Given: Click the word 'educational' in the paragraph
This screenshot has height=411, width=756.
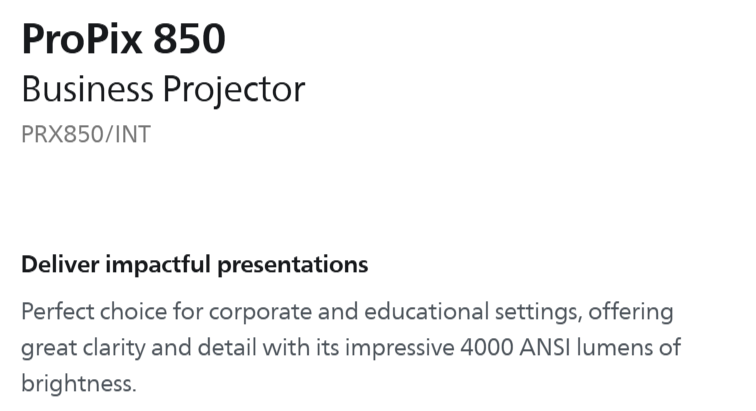Looking at the screenshot, I should pyautogui.click(x=427, y=311).
